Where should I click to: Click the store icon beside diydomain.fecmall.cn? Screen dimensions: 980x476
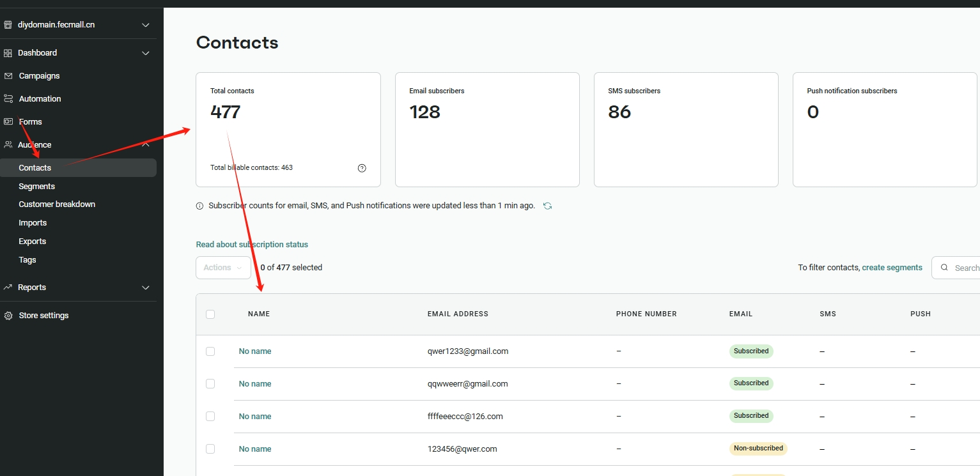coord(8,25)
